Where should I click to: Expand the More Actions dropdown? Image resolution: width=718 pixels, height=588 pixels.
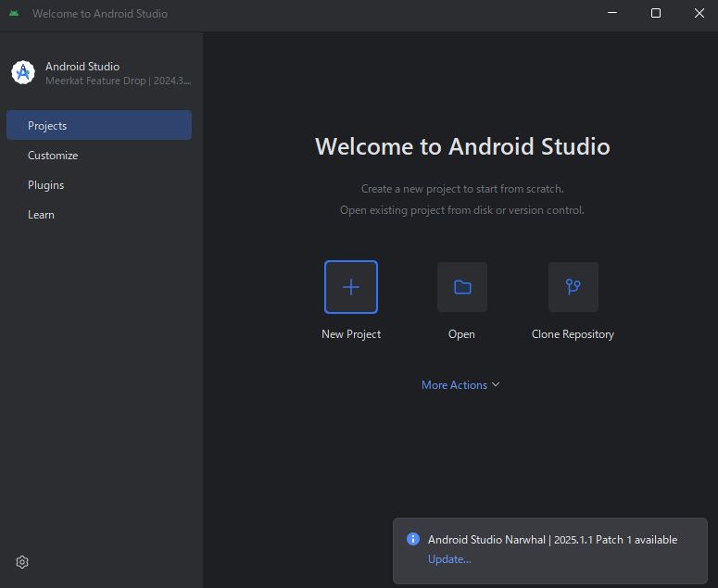[460, 385]
